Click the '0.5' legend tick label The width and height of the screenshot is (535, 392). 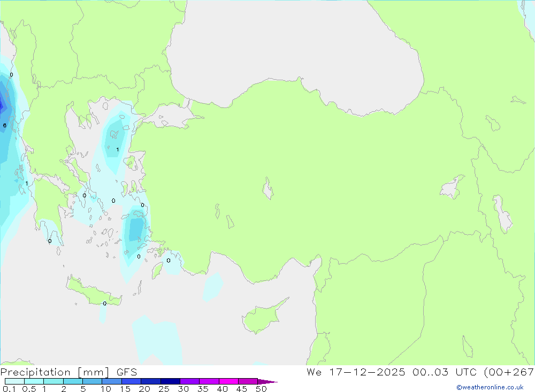[29, 389]
